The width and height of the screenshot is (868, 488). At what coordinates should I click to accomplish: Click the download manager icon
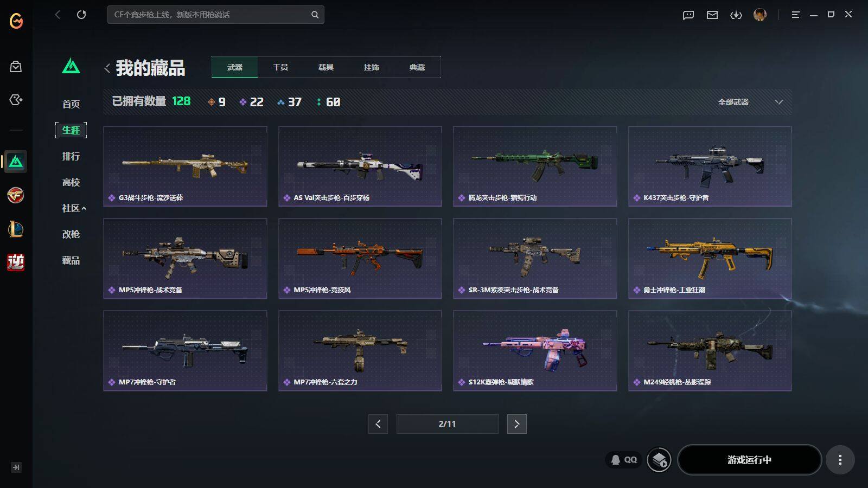[x=736, y=15]
